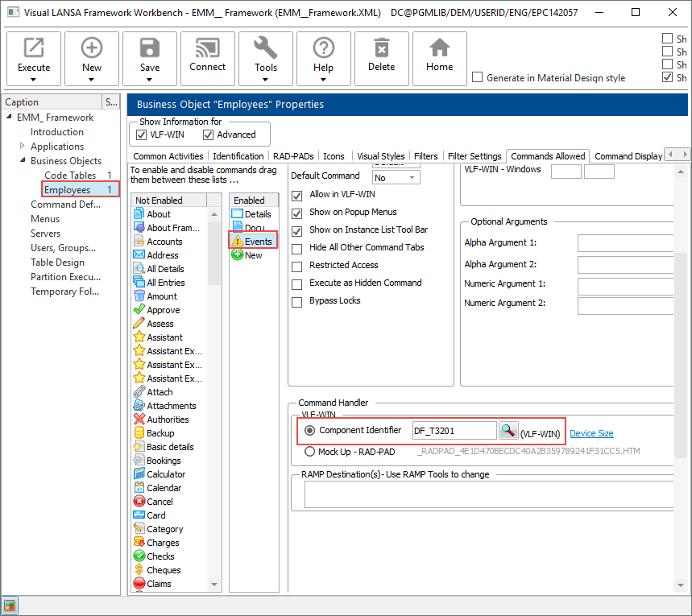The image size is (692, 616).
Task: Switch to the Filter Settings tab
Action: [x=474, y=156]
